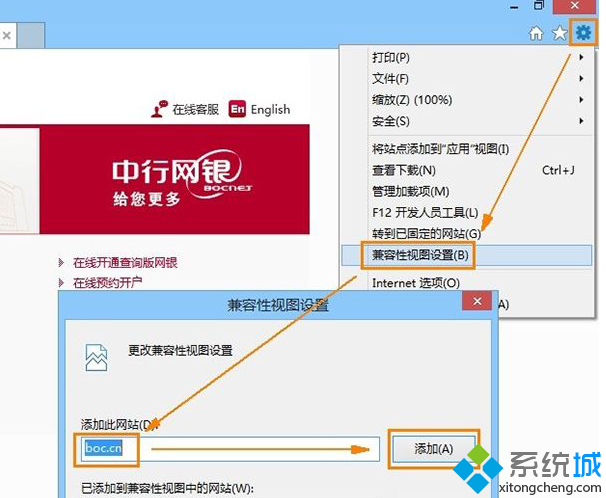
Task: Open the empty new tab button
Action: tap(31, 36)
